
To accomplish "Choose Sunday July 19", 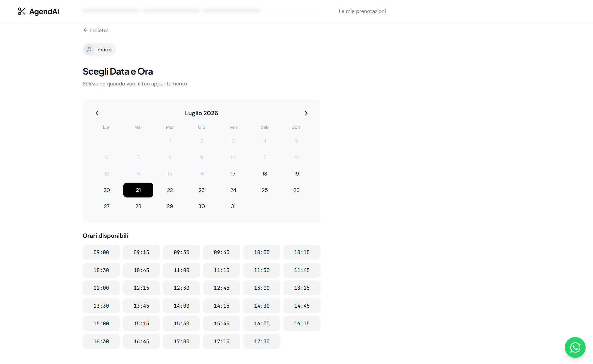I will pyautogui.click(x=296, y=174).
